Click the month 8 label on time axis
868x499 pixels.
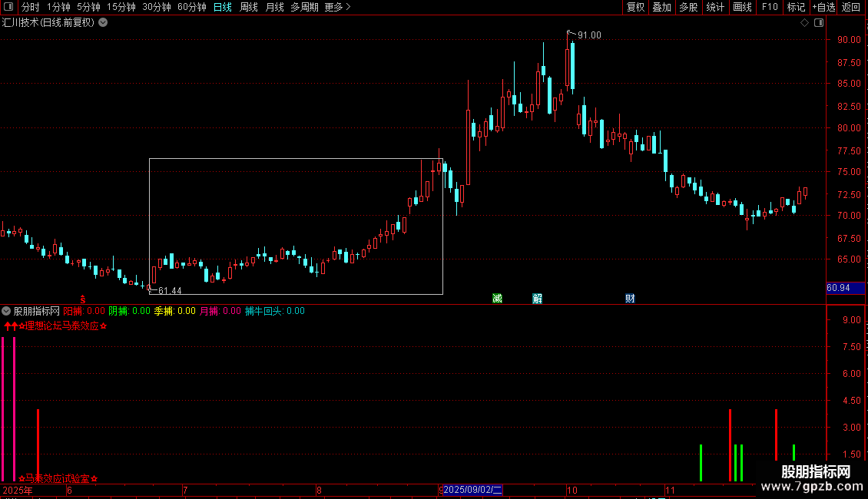point(319,490)
